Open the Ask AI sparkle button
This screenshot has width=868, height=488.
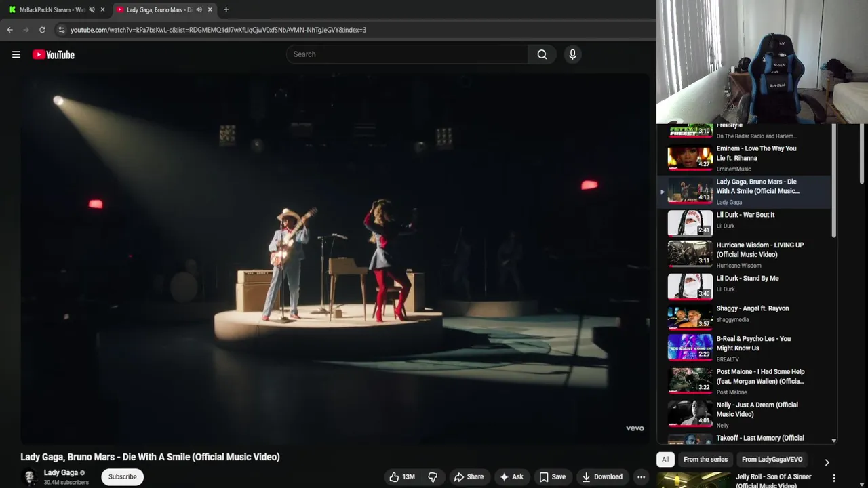coord(511,477)
